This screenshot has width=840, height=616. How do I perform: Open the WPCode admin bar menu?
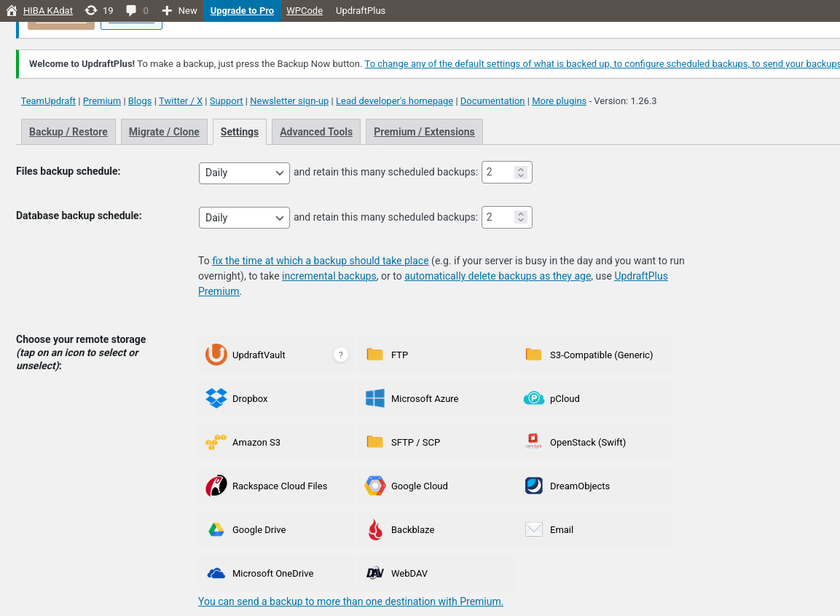(x=305, y=11)
